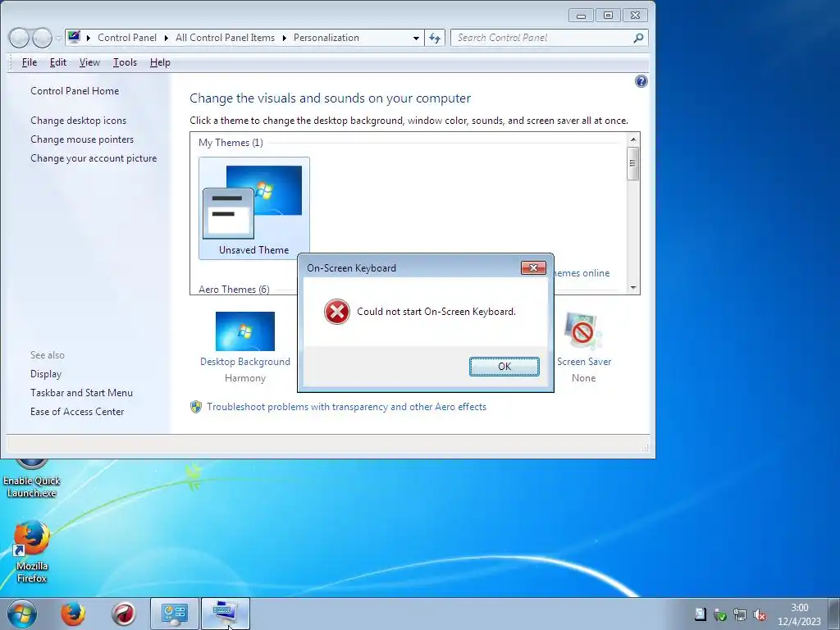The width and height of the screenshot is (840, 630).
Task: Click the themes list scroll down arrow
Action: (x=633, y=288)
